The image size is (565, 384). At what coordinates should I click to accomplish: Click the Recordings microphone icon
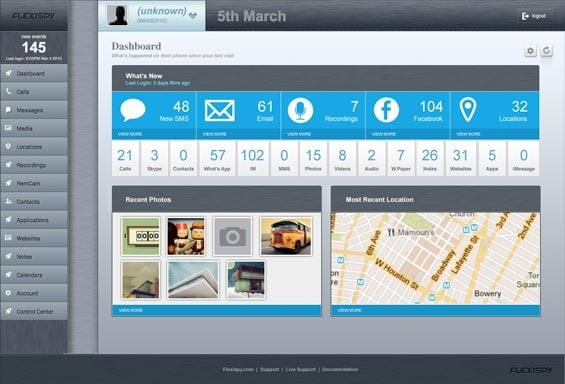(x=300, y=110)
